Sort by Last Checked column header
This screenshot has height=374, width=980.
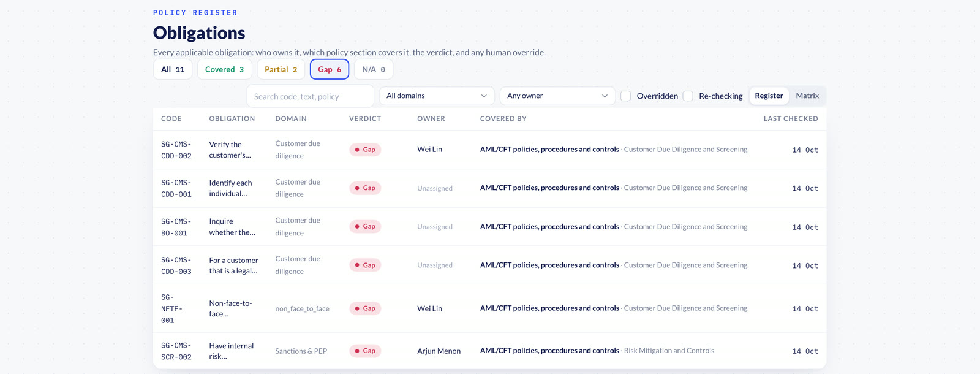tap(791, 119)
